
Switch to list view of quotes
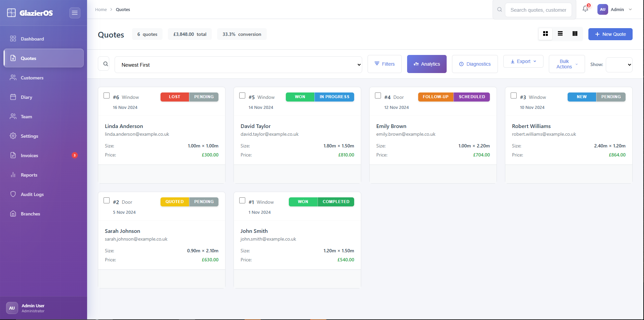[560, 34]
